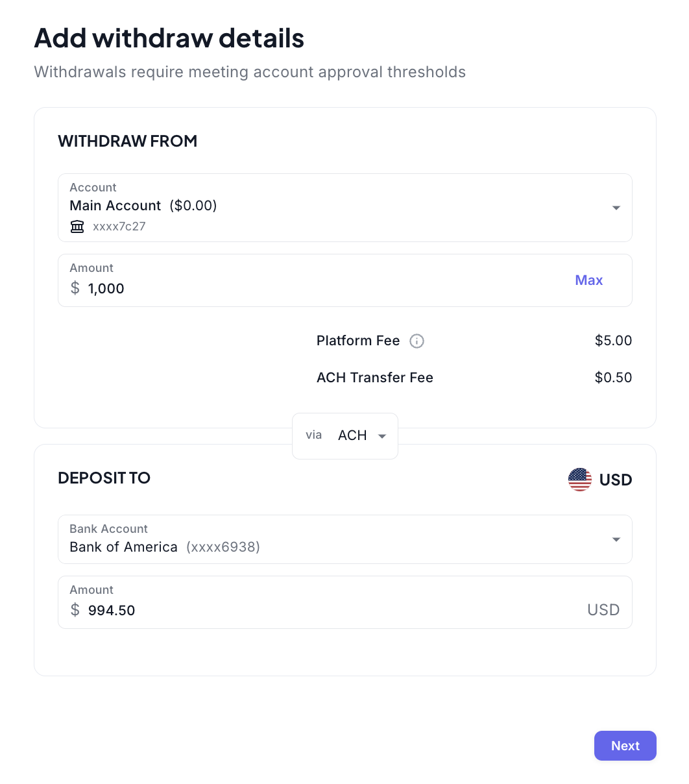The height and width of the screenshot is (784, 689).
Task: Click the DEPOSIT TO section heading
Action: [104, 478]
